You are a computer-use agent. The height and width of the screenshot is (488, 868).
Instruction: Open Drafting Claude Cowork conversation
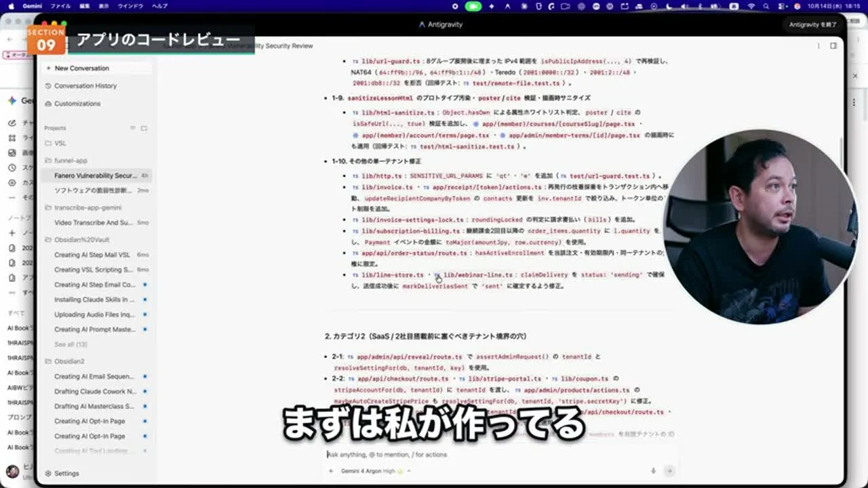(x=98, y=391)
